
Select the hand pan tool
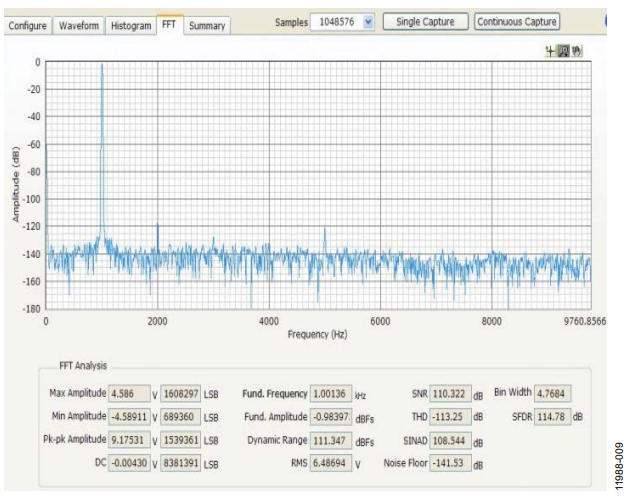[576, 51]
